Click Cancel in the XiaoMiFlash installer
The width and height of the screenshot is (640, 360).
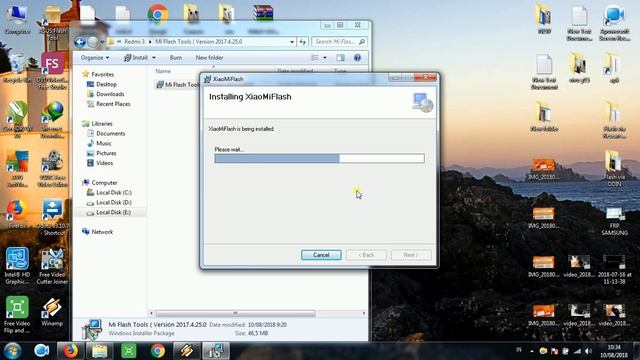[x=321, y=255]
